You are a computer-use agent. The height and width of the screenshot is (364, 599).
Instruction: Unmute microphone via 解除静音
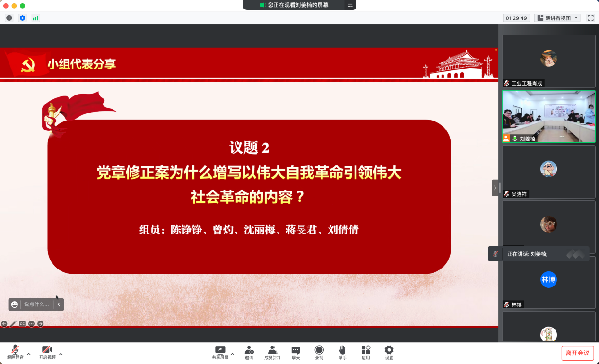pos(15,352)
